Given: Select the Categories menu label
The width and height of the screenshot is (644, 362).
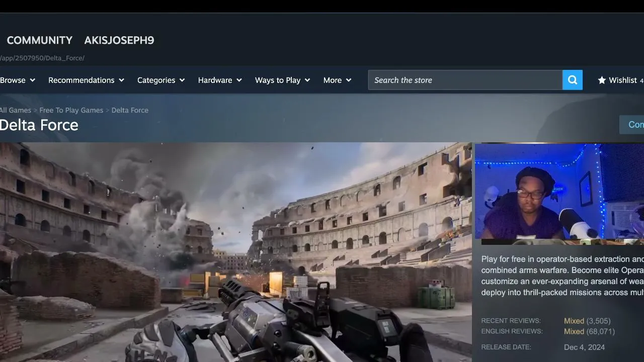Looking at the screenshot, I should pos(156,80).
